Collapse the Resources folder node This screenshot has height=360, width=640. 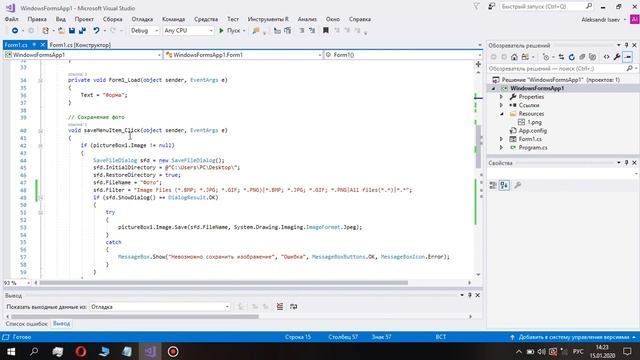[x=501, y=114]
